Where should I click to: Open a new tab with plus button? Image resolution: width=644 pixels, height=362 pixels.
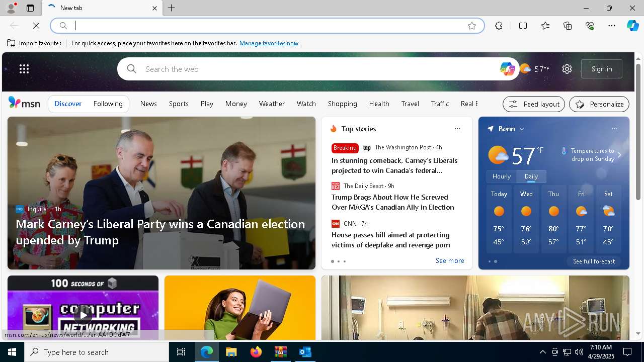pyautogui.click(x=171, y=8)
